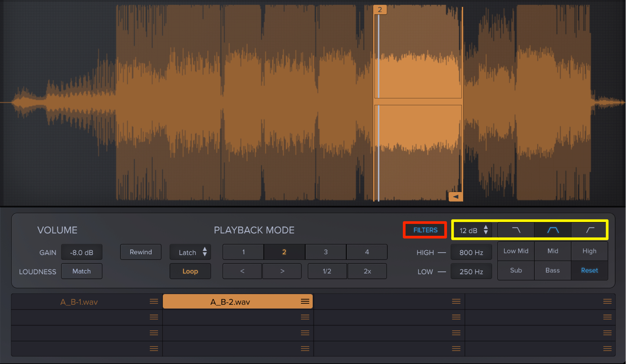The height and width of the screenshot is (364, 626).
Task: Open menu icon of third row second slot
Action: coord(305,333)
